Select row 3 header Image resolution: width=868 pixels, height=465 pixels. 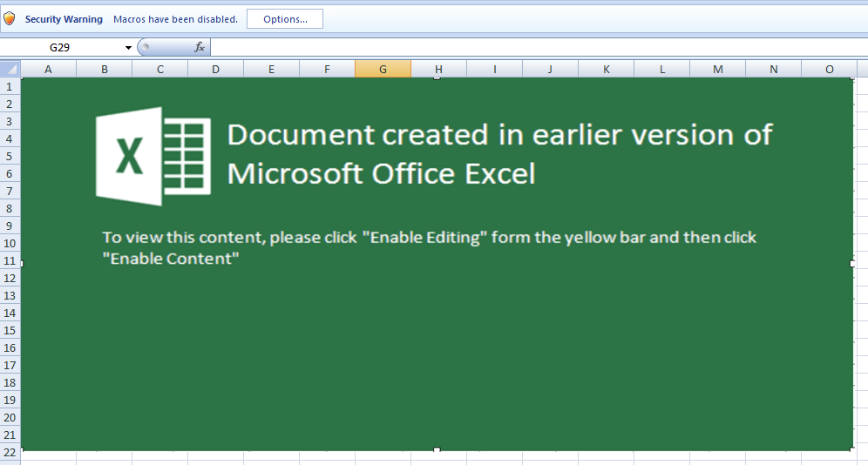tap(10, 122)
